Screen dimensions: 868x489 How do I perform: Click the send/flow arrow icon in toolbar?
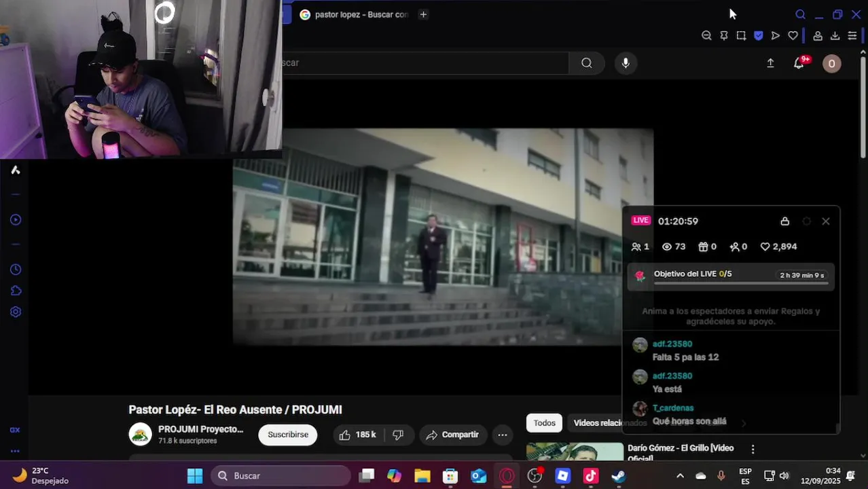pos(776,35)
